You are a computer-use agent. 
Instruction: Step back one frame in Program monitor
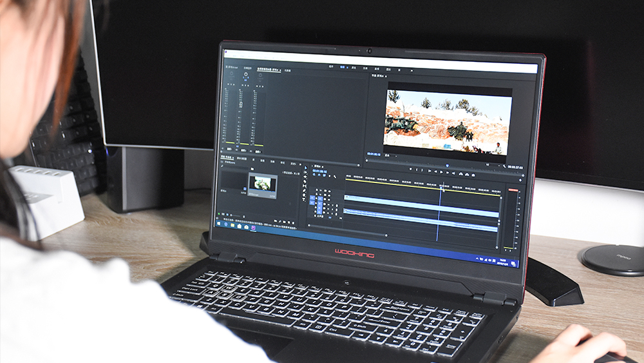coord(436,172)
